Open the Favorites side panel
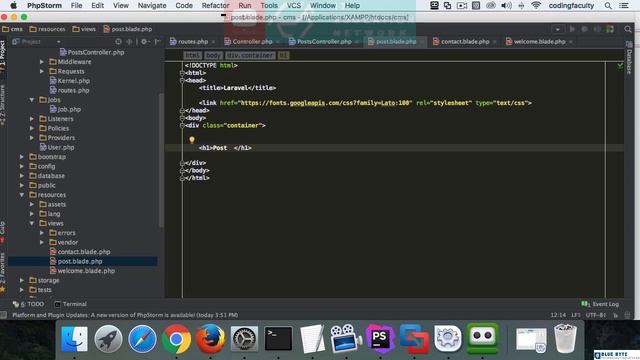The image size is (640, 360). (x=3, y=273)
